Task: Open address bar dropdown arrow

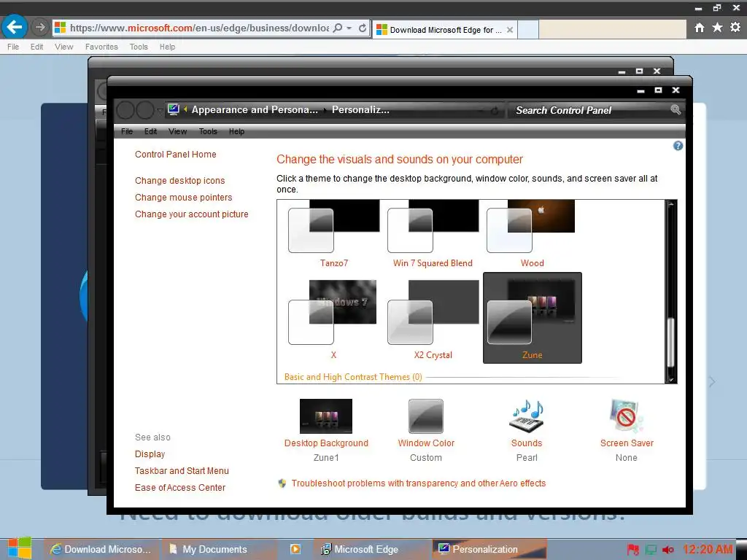Action: (x=349, y=28)
